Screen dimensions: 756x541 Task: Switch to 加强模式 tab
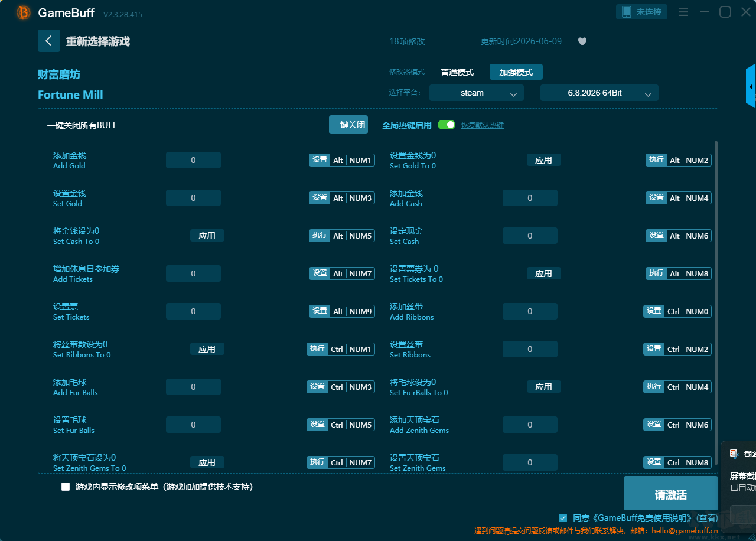(516, 72)
